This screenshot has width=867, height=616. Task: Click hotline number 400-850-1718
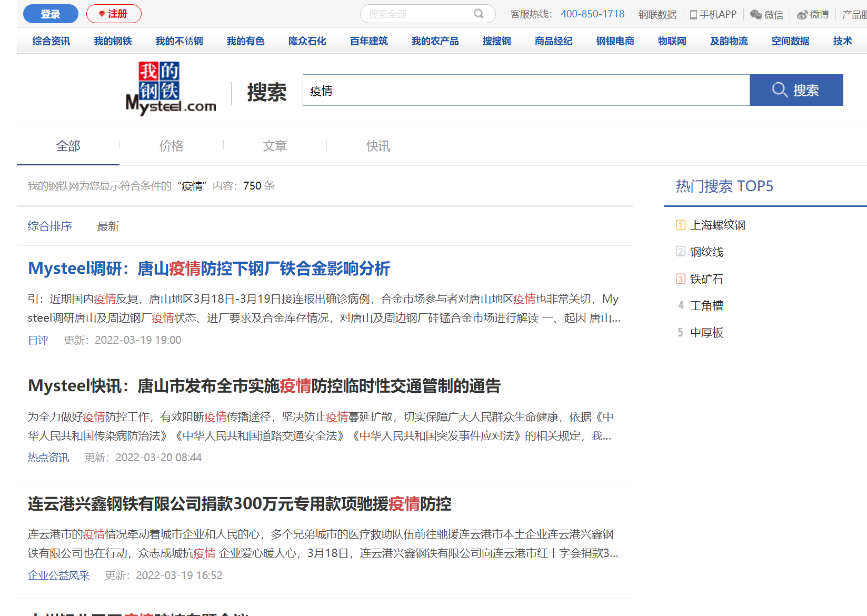click(x=593, y=14)
